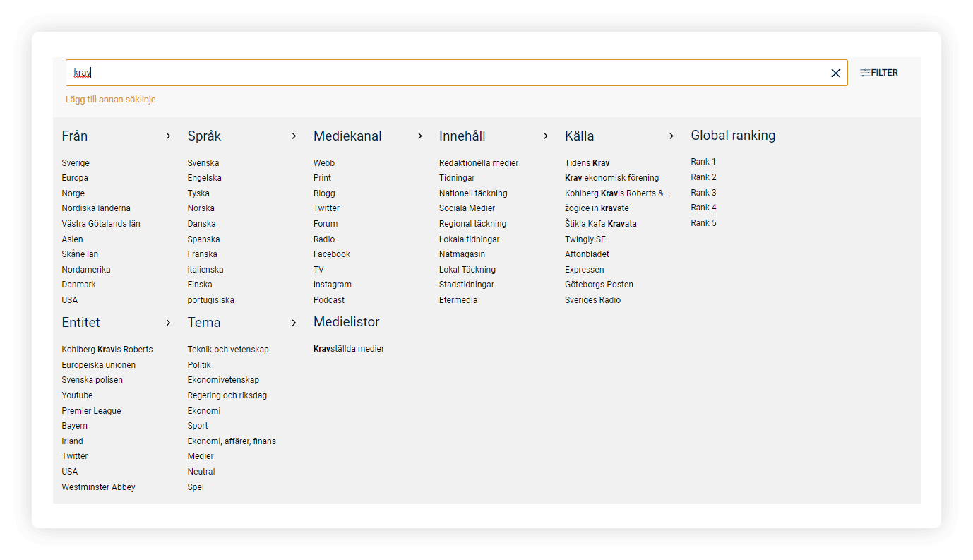Choose Politik theme
The height and width of the screenshot is (560, 973).
point(199,365)
